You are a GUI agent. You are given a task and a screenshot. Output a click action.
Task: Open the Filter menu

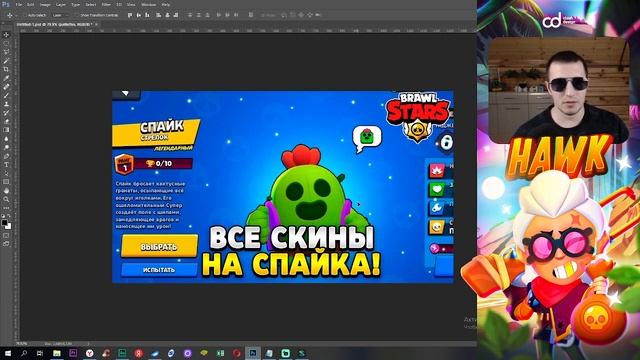click(106, 4)
